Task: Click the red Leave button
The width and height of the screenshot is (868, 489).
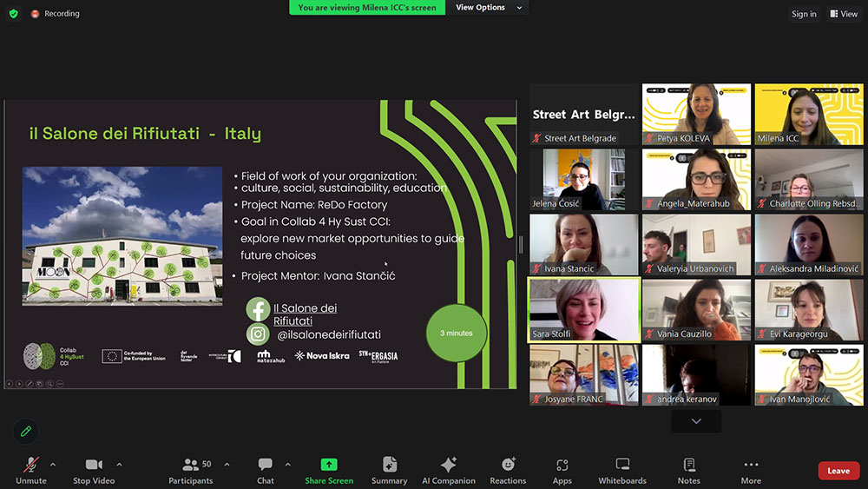Action: tap(838, 471)
